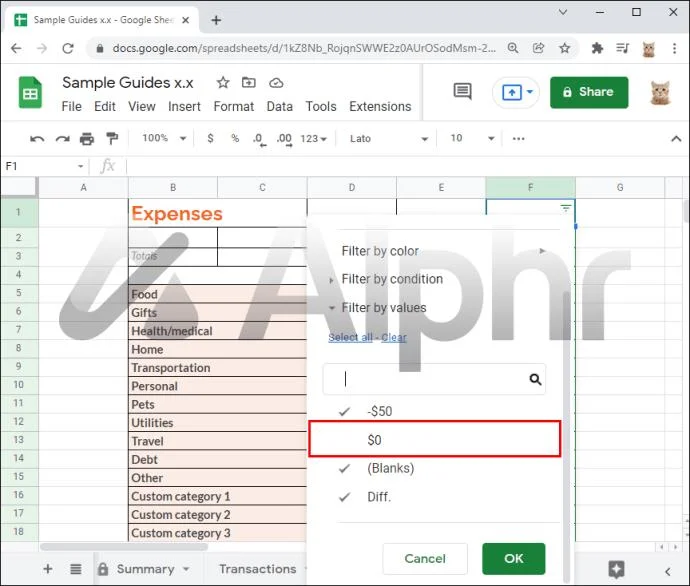This screenshot has width=690, height=586.
Task: Open browser zoom magnifier icon
Action: [x=513, y=48]
